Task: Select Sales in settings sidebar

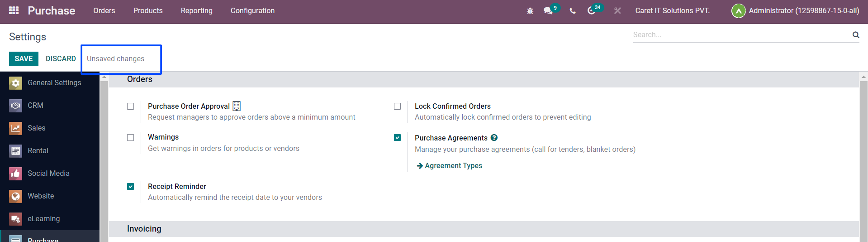Action: tap(36, 128)
